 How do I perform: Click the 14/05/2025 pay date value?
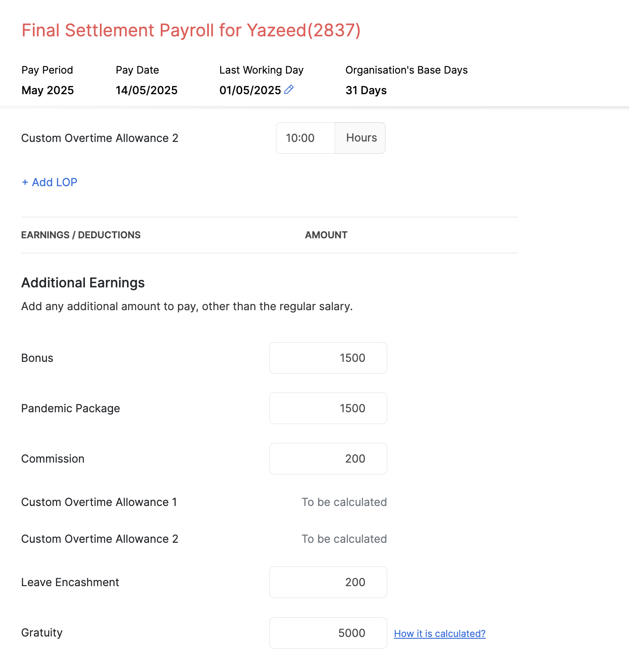tap(146, 90)
